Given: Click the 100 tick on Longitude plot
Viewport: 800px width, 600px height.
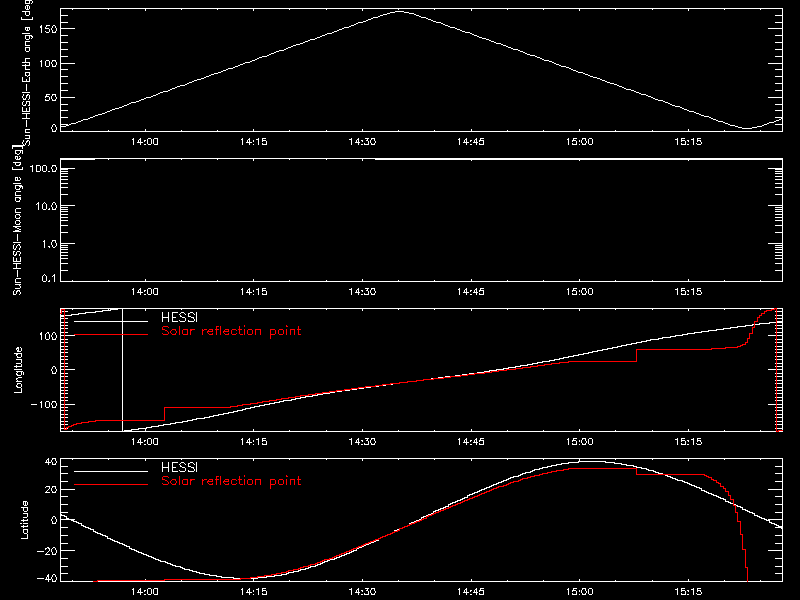Looking at the screenshot, I should 48,336.
